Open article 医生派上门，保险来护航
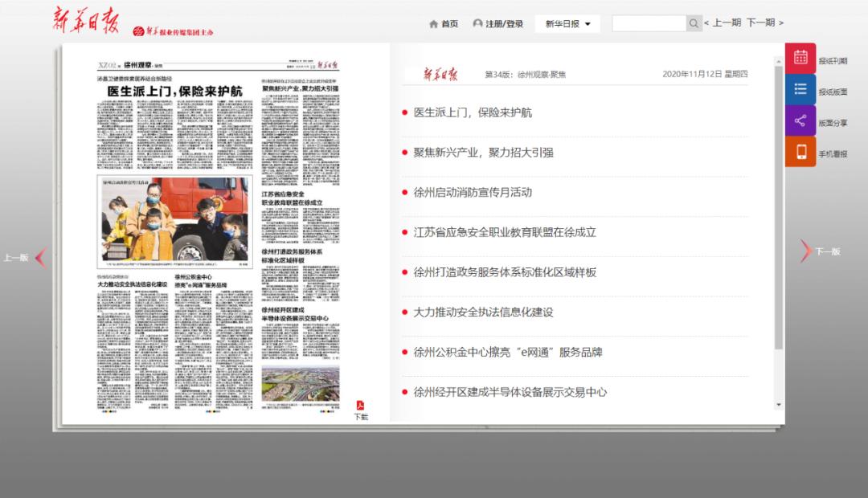868x498 pixels. click(473, 112)
